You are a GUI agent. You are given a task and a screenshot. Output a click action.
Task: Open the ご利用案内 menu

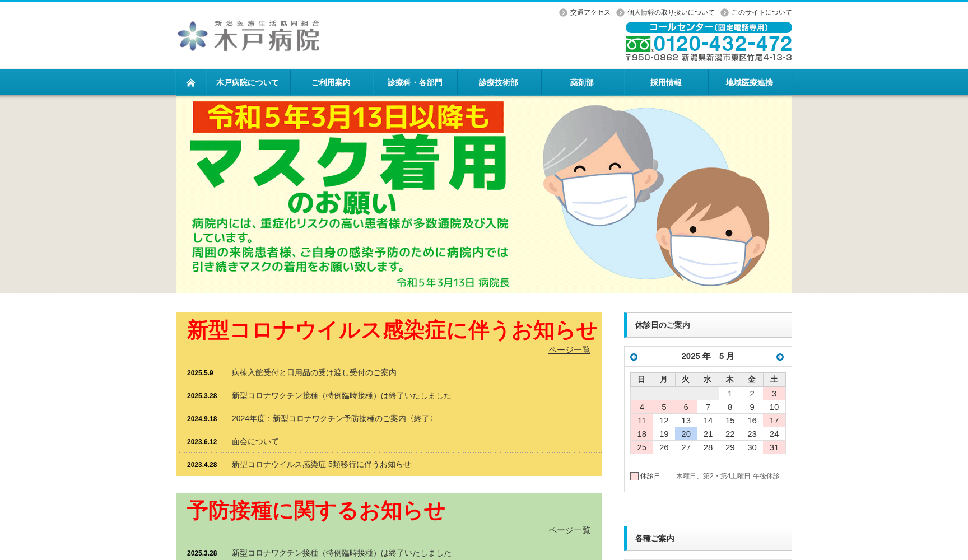click(x=331, y=82)
